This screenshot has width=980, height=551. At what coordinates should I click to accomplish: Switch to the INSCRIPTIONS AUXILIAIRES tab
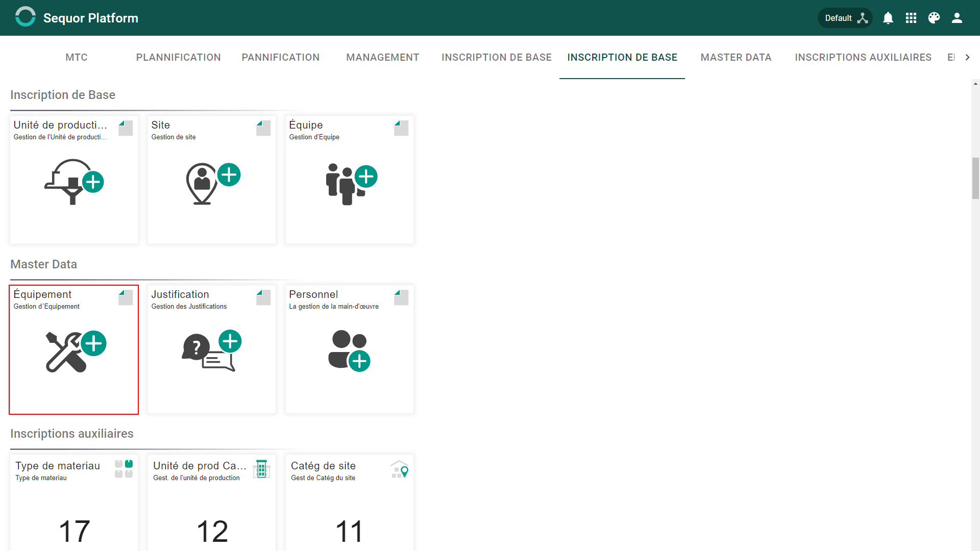coord(863,57)
